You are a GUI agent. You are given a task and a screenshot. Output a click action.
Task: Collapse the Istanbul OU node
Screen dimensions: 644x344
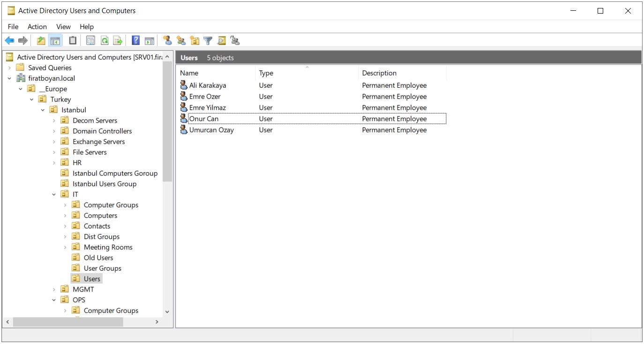(x=43, y=110)
